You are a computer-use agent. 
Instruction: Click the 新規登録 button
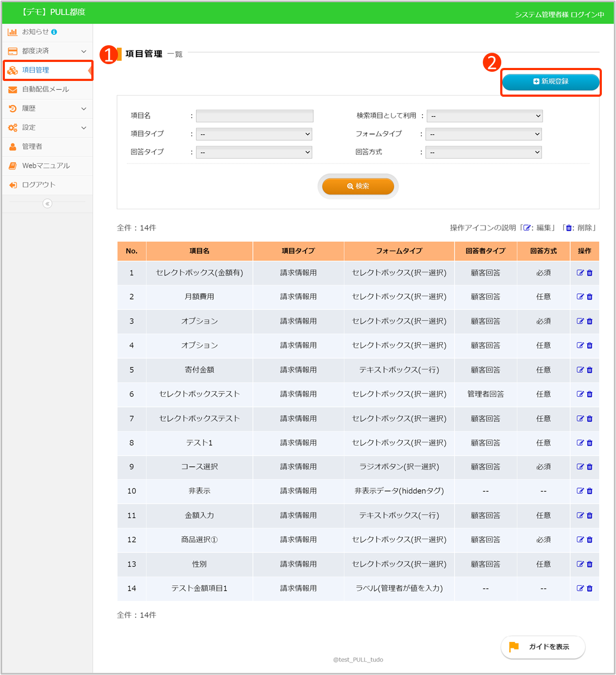550,82
